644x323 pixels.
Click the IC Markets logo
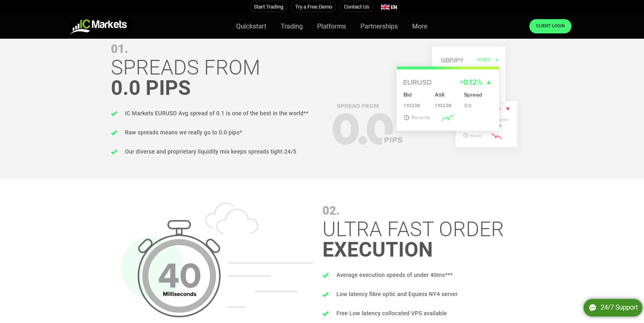click(99, 26)
